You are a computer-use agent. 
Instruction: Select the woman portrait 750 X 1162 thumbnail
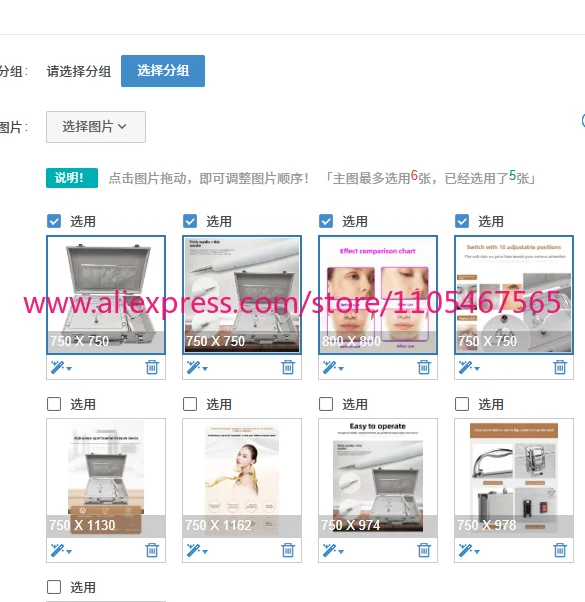click(242, 478)
